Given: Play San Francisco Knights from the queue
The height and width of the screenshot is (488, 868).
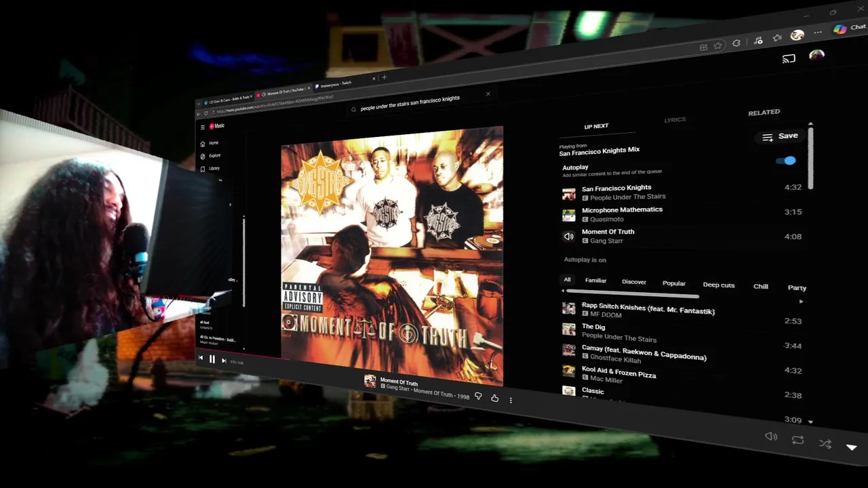Looking at the screenshot, I should click(x=682, y=191).
